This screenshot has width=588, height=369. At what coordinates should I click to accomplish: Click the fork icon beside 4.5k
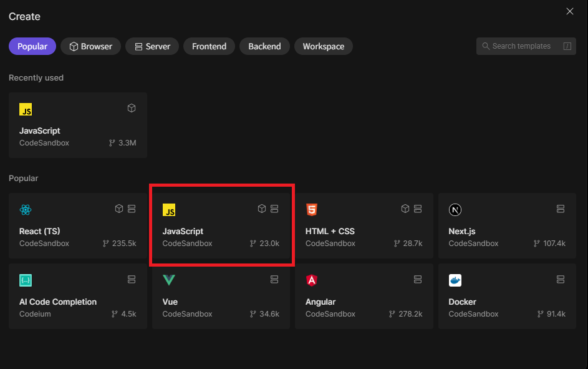click(x=114, y=314)
